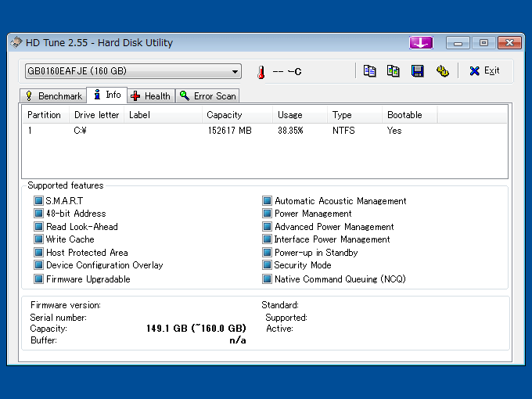This screenshot has width=532, height=399.
Task: Open the options wrench icon
Action: pos(443,71)
